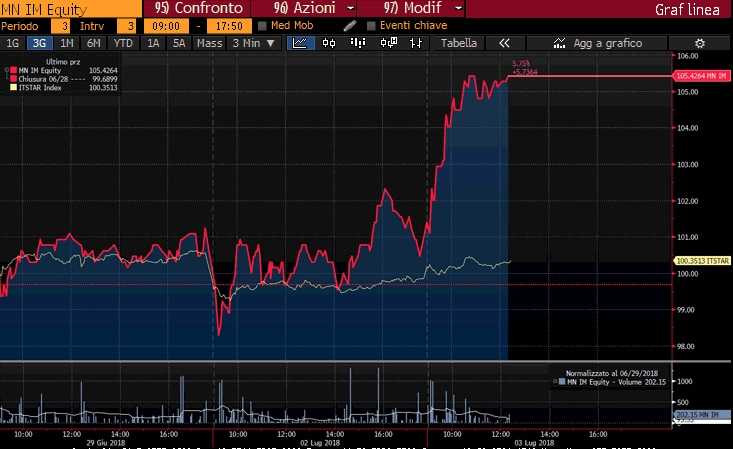Open the Tabella view

click(459, 43)
